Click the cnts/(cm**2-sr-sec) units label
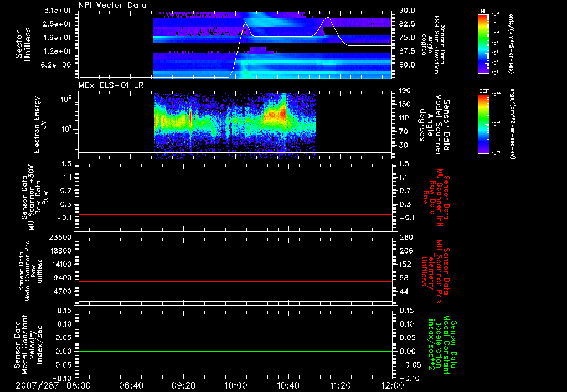The width and height of the screenshot is (567, 392). 511,44
